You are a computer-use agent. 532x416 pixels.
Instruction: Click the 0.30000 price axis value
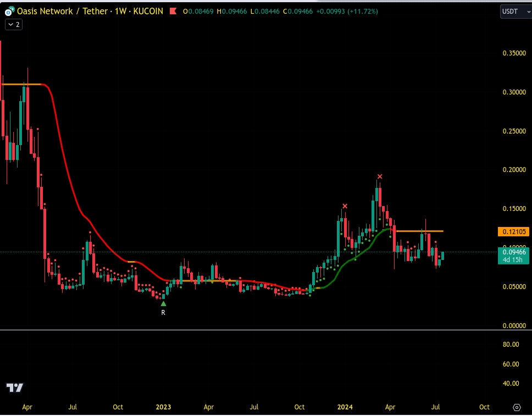pos(514,92)
